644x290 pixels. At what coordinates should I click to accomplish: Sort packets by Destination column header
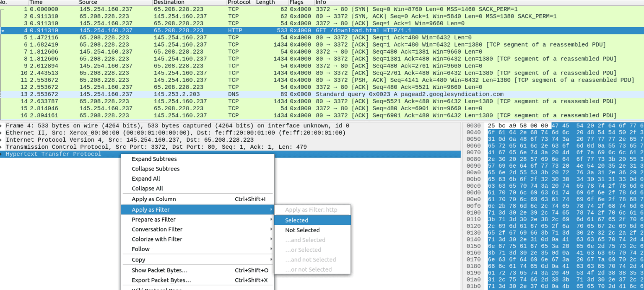coord(190,2)
